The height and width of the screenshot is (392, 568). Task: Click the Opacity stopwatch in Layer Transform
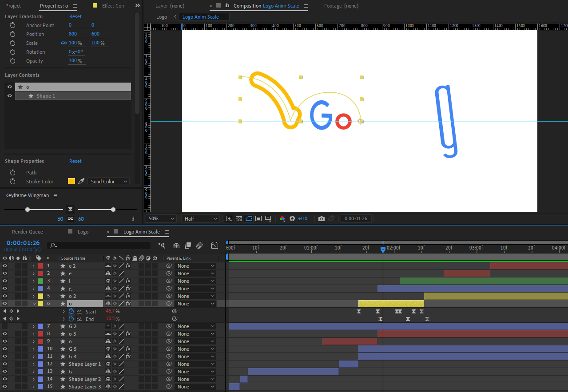(12, 61)
